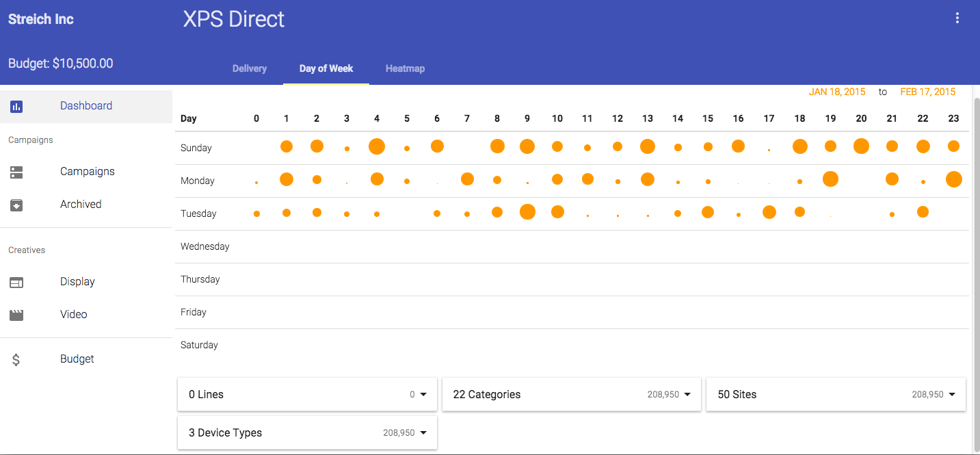This screenshot has width=980, height=455.
Task: Expand the 50 Sites dropdown
Action: point(951,395)
